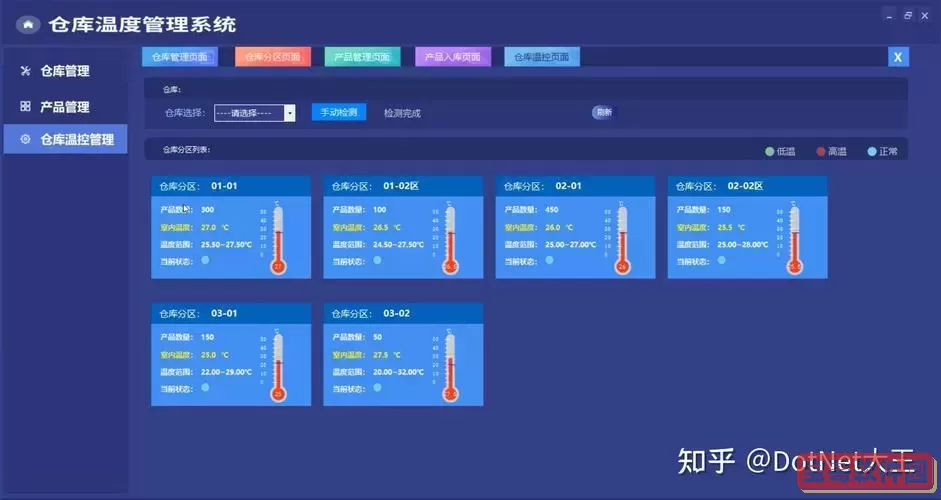Open the 仓库管理 sidebar menu

(64, 71)
